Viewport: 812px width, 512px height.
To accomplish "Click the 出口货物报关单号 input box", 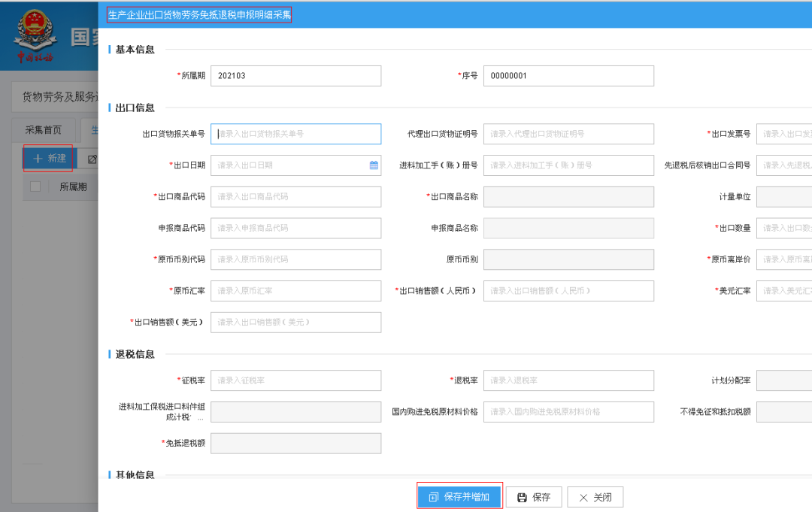I will pos(295,134).
